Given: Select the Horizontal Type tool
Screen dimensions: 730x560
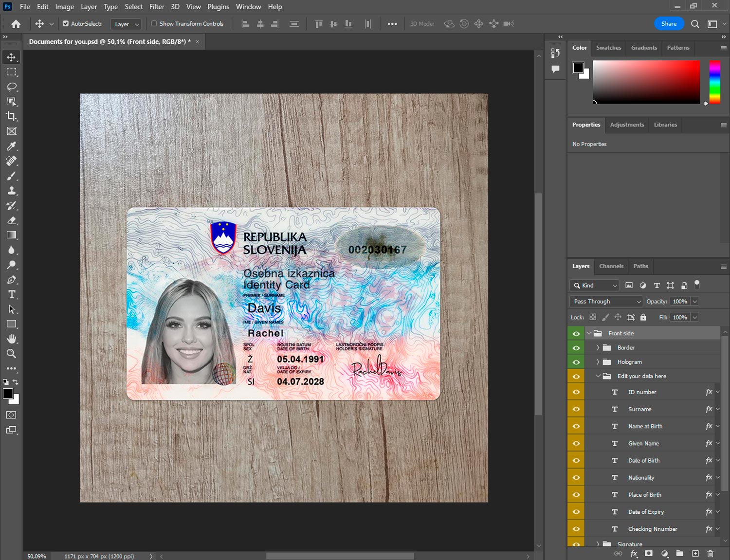Looking at the screenshot, I should pyautogui.click(x=11, y=294).
